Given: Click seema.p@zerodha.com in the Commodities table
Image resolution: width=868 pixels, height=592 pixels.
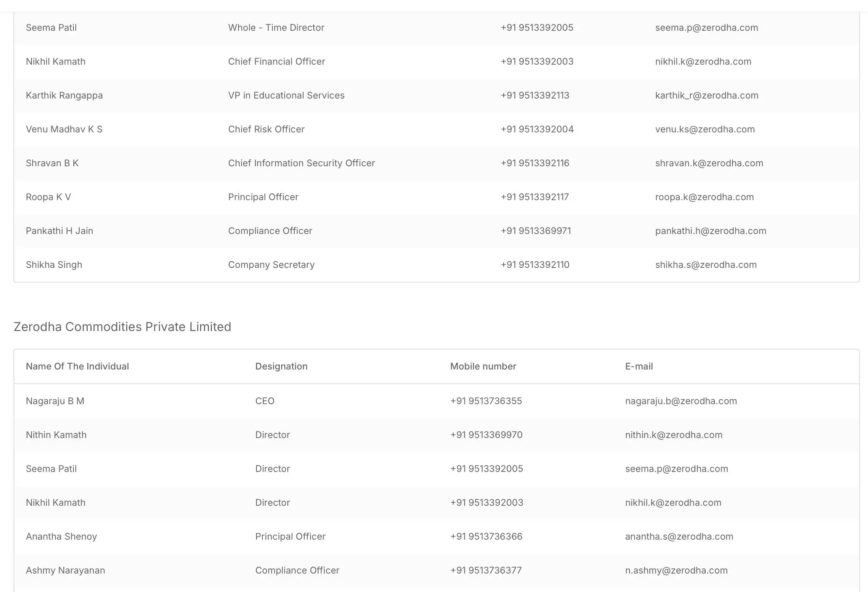Looking at the screenshot, I should pos(677,469).
